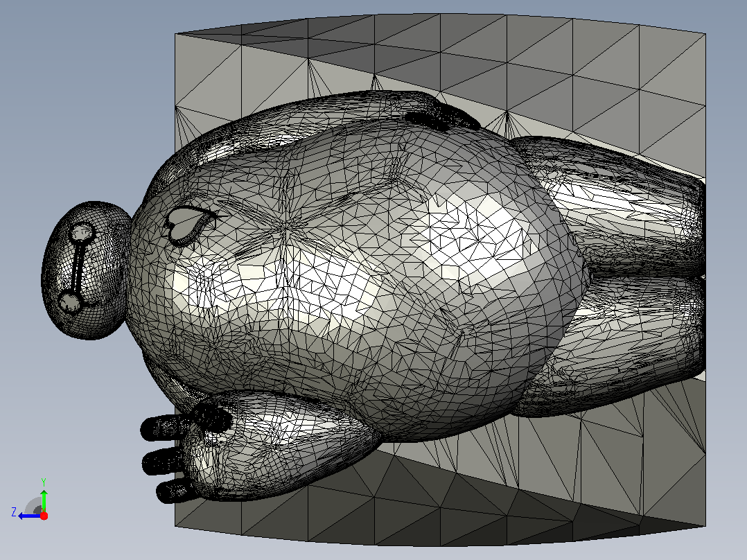Image resolution: width=747 pixels, height=560 pixels.
Task: Click the blue Z axis arrow of the triad
Action: pos(28,516)
